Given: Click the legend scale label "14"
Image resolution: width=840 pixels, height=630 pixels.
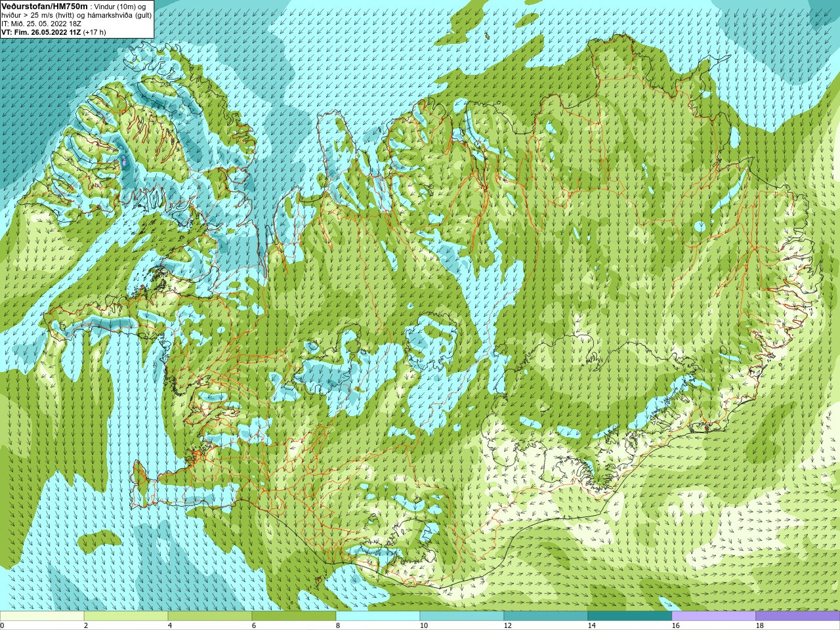Looking at the screenshot, I should 591,625.
